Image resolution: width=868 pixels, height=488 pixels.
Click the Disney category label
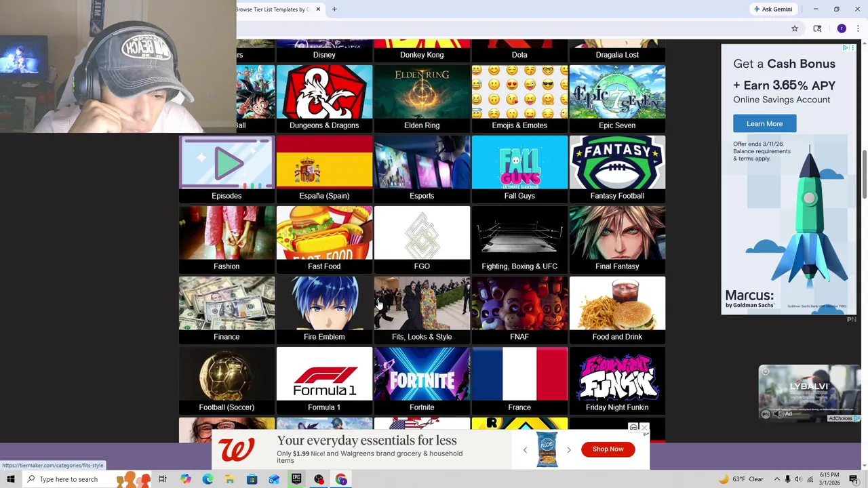pyautogui.click(x=324, y=55)
